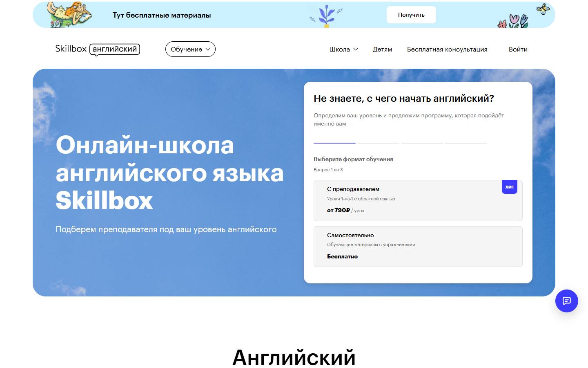Click the Получить button in banner
Viewport: 588px width, 368px height.
[x=411, y=15]
